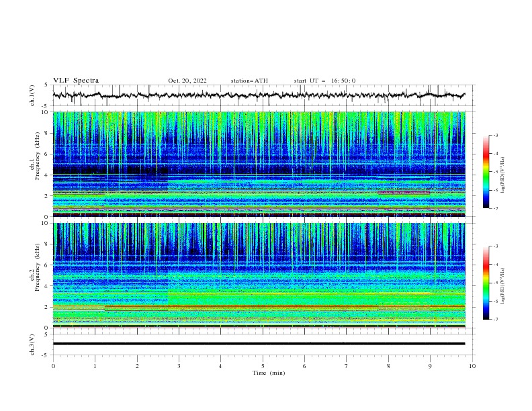
Task: Click the ch.1 colorbar 'log(PSD)(V²/Hz)' label
Action: tap(503, 175)
